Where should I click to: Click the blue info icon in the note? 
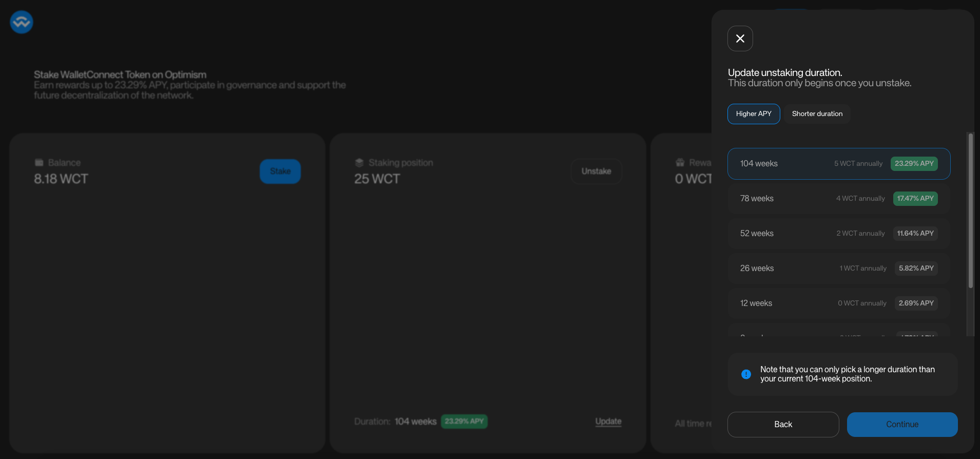pos(746,374)
